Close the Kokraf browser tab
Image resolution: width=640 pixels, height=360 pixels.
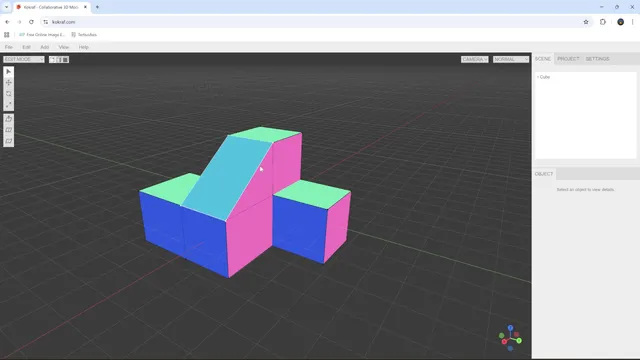coord(85,7)
